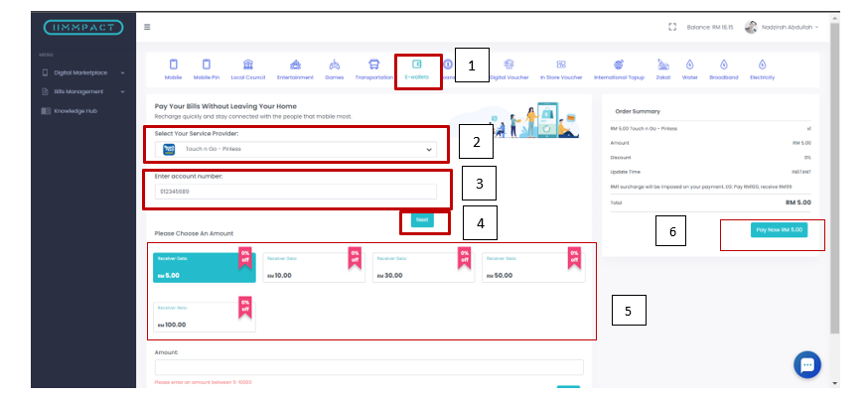
Task: Toggle the hamburger sidebar menu
Action: [x=148, y=27]
